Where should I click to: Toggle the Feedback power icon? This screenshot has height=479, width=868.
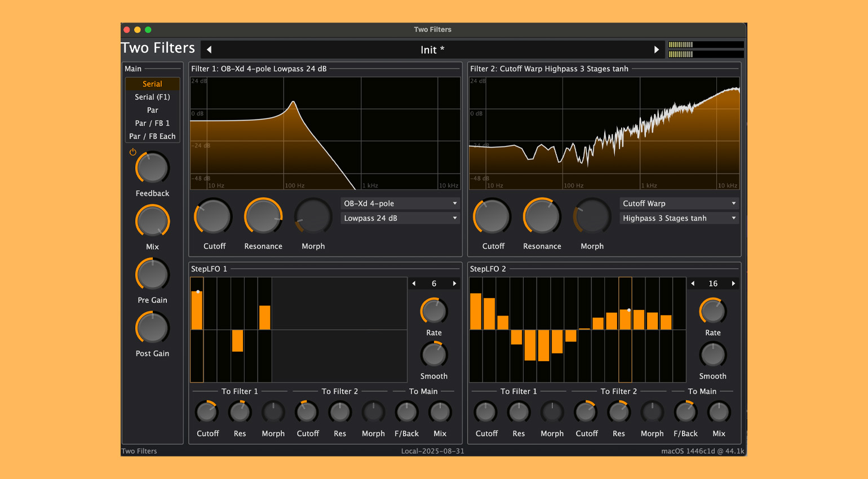pyautogui.click(x=133, y=152)
